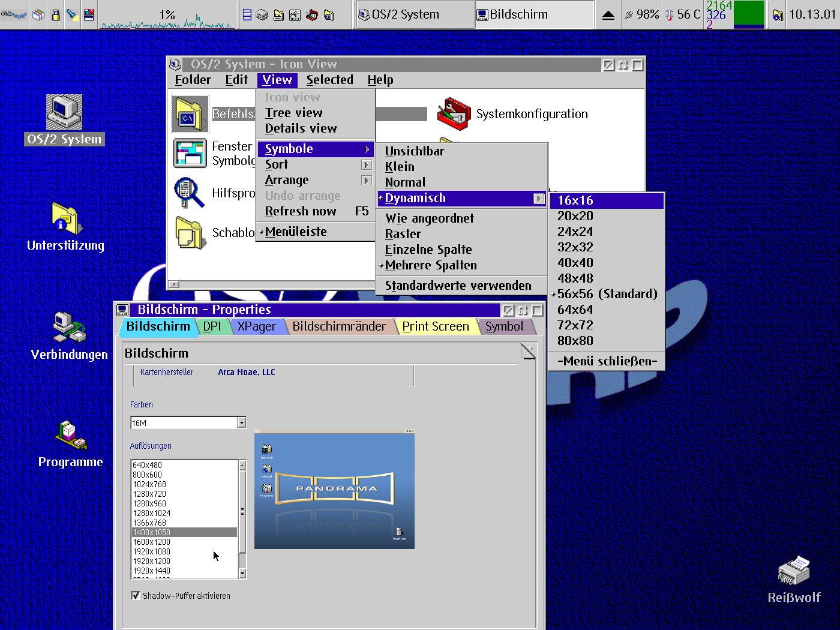
Task: Open Folder menu
Action: 193,80
